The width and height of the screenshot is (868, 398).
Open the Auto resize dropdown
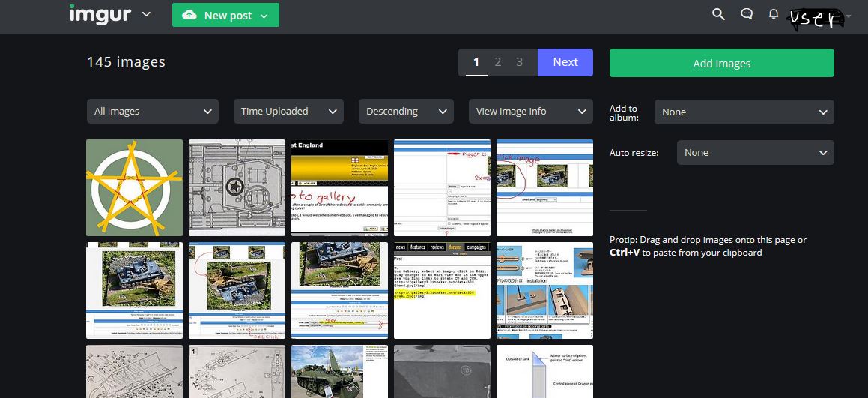click(x=755, y=152)
